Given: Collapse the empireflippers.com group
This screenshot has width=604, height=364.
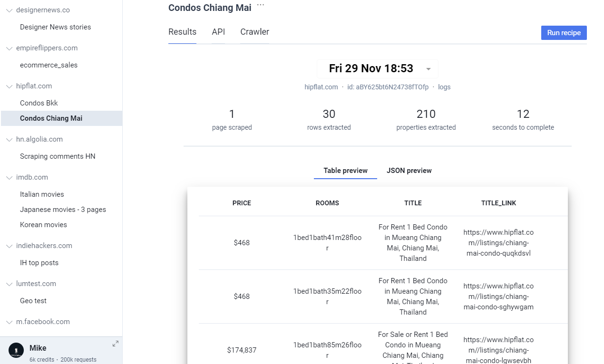Looking at the screenshot, I should [10, 48].
